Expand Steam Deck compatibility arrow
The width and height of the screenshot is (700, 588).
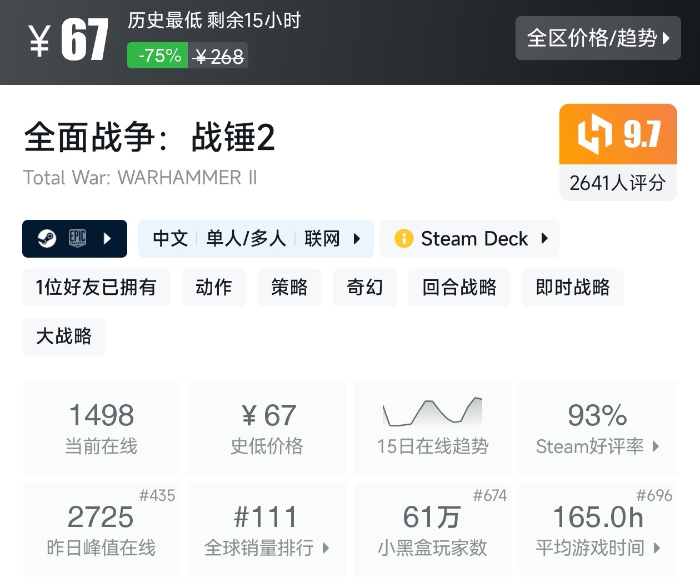(x=544, y=239)
